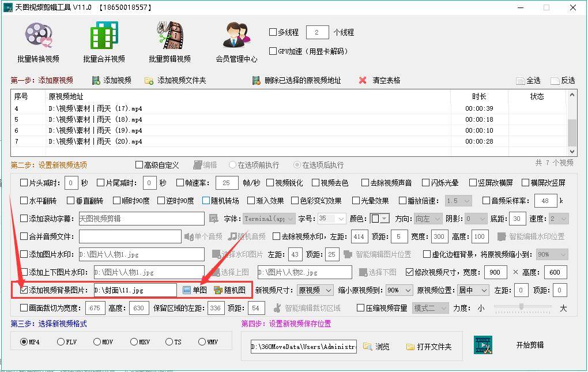
Task: Open the 播放倍速 dropdown showing 1.5
Action: coord(458,201)
